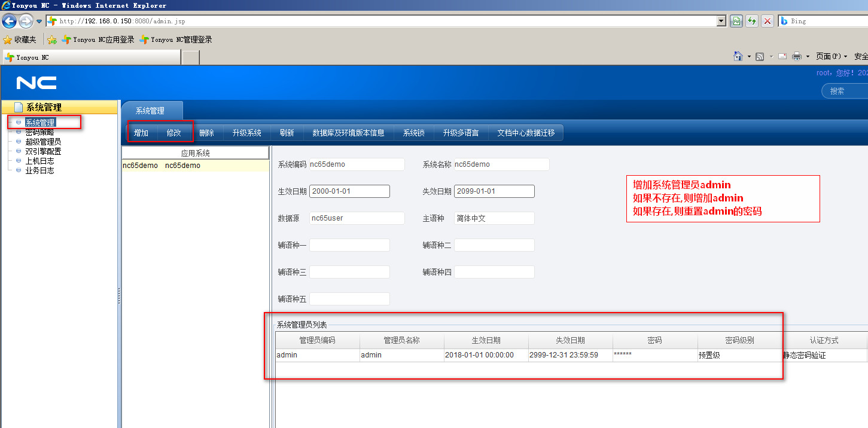Click the Home house icon
868x428 pixels.
tap(738, 56)
